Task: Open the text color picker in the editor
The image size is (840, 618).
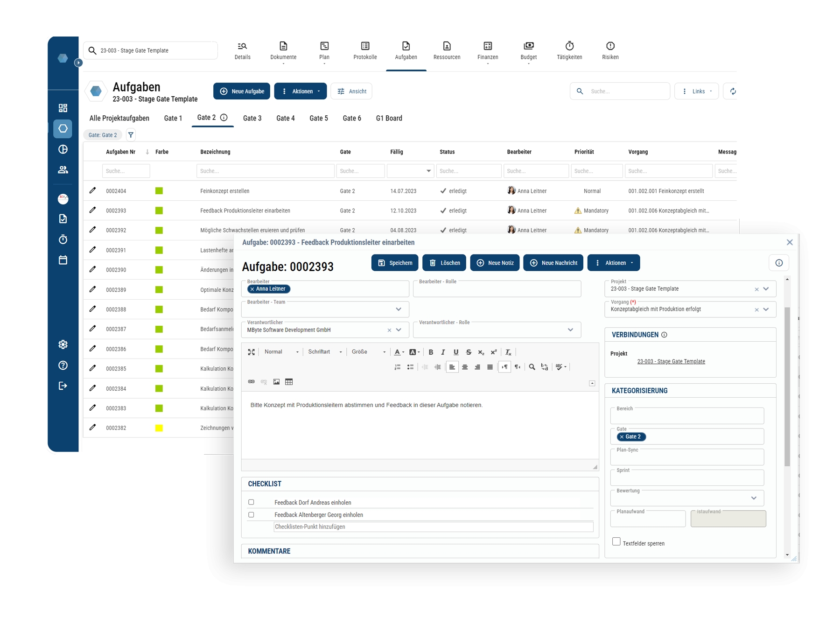Action: [x=399, y=352]
